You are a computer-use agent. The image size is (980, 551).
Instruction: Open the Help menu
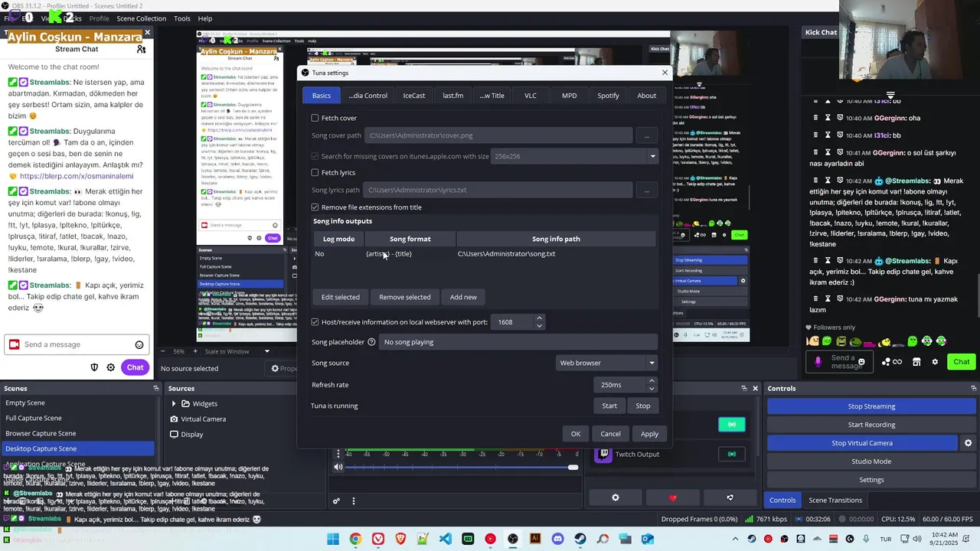[205, 18]
